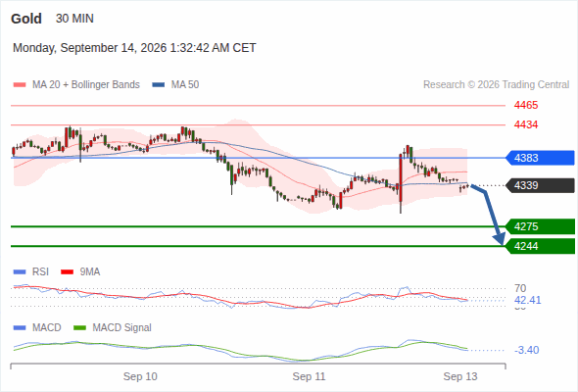Click the date and time header text
This screenshot has height=392, width=578.
pos(134,48)
